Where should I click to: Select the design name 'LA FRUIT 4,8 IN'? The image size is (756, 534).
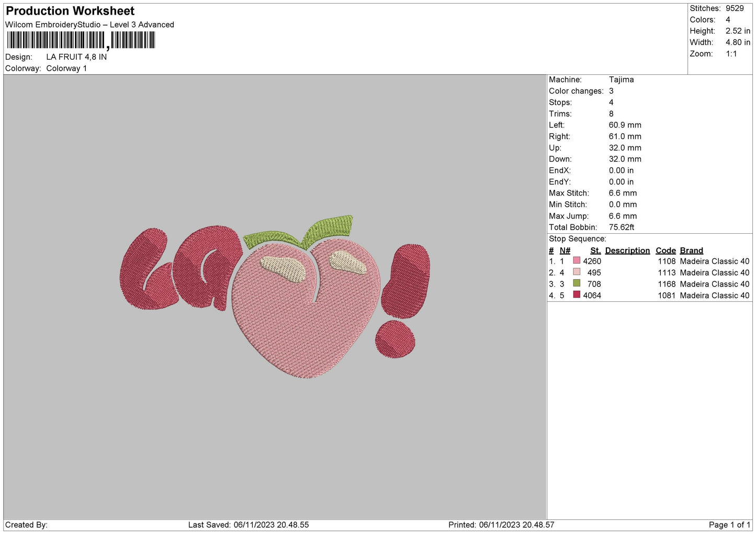(76, 57)
